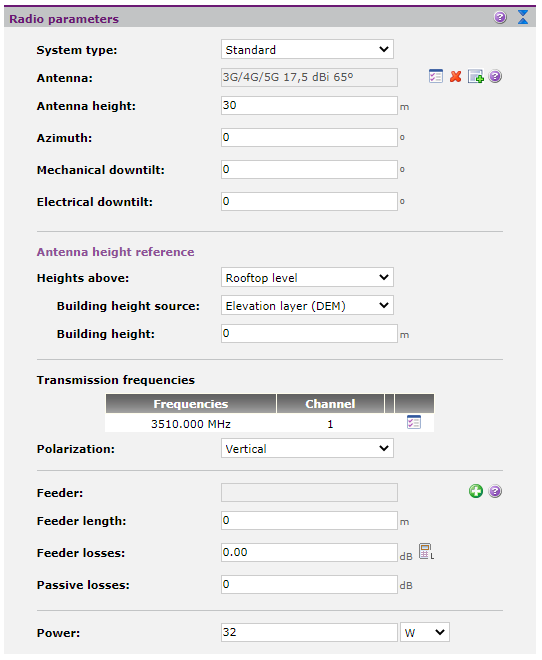Click the help icon in Radio parameters header
The width and height of the screenshot is (542, 660).
(x=500, y=18)
